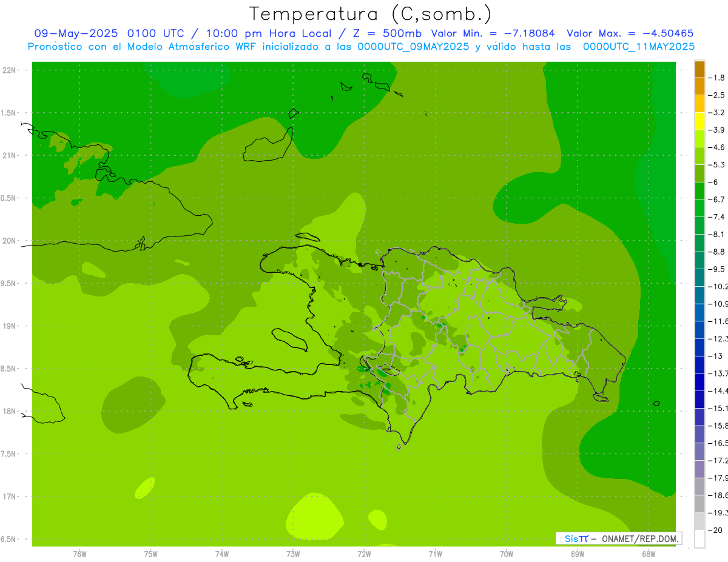The height and width of the screenshot is (562, 728).
Task: Click the '74W' longitude axis label
Action: 221,554
